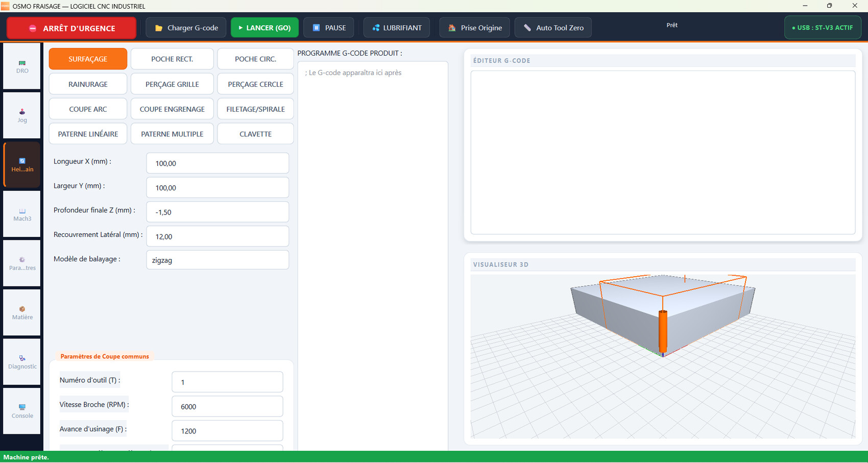Click the 'Machine prête.' status bar text

coord(26,457)
